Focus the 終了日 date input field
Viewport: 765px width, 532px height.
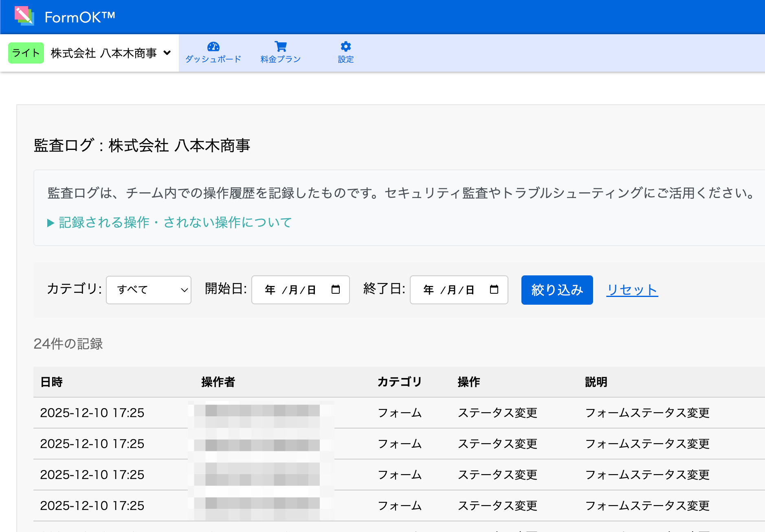pos(448,290)
